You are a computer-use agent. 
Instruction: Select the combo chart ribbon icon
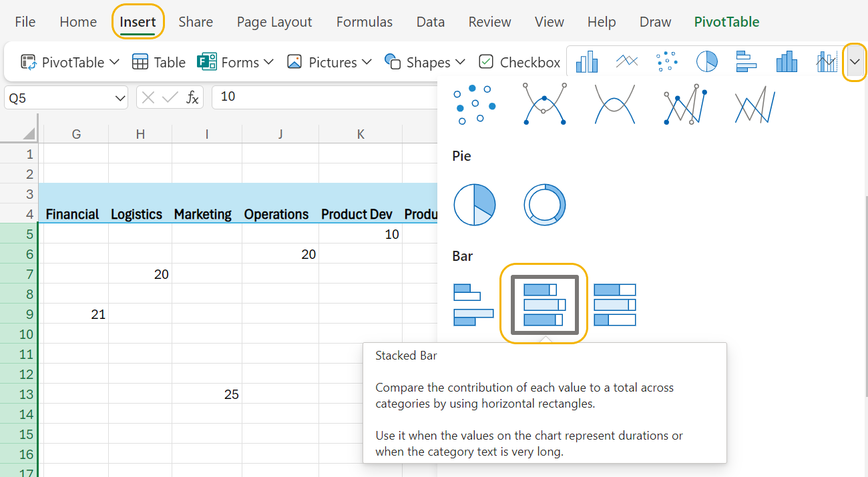coord(827,61)
